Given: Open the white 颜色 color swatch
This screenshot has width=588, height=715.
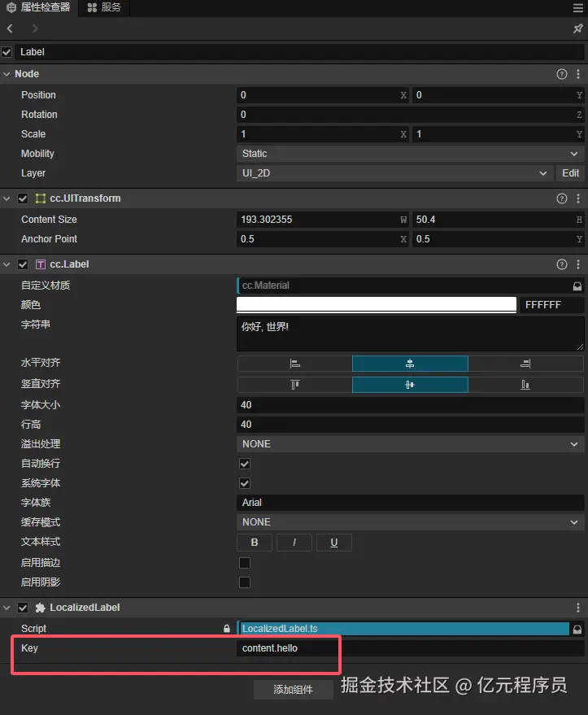Looking at the screenshot, I should 376,305.
